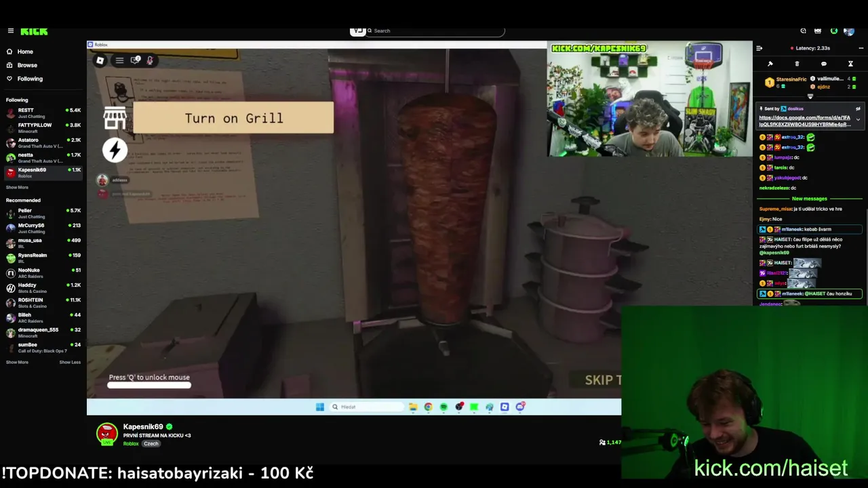Viewport: 868px width, 488px height.
Task: Open Peller's recommended channel
Action: pyautogui.click(x=42, y=213)
